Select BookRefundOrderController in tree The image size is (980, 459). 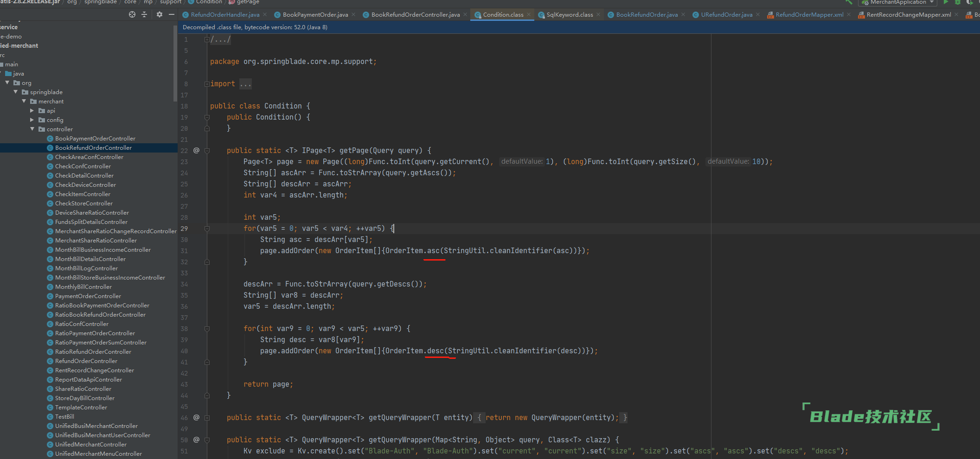pyautogui.click(x=93, y=147)
